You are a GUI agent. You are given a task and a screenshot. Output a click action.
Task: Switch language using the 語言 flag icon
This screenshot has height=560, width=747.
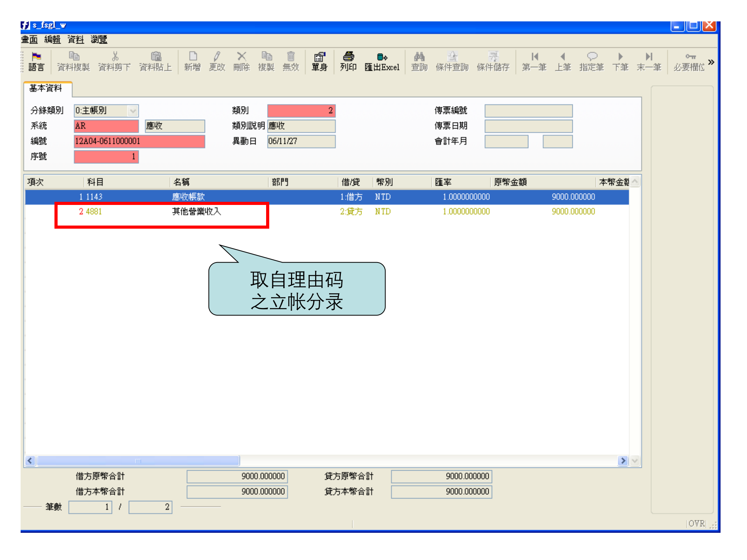(37, 61)
